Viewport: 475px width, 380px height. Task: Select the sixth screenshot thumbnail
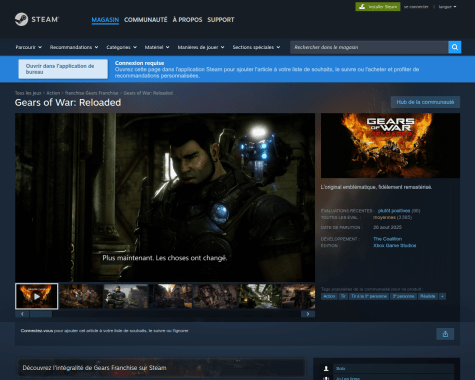click(x=260, y=296)
